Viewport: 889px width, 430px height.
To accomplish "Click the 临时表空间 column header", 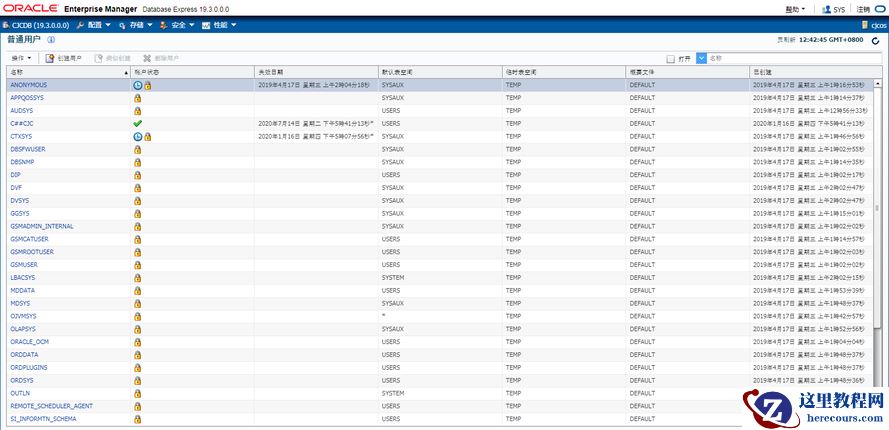I will click(564, 72).
